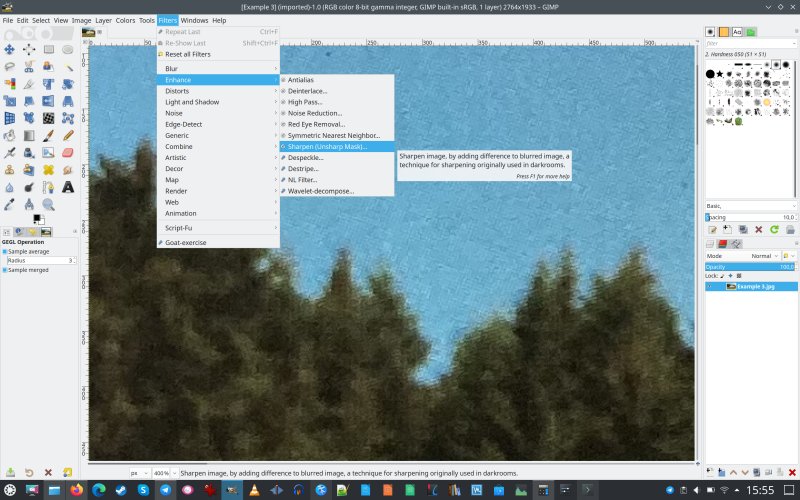Select the Zoom magnifier tool
This screenshot has width=800, height=500.
tap(48, 205)
